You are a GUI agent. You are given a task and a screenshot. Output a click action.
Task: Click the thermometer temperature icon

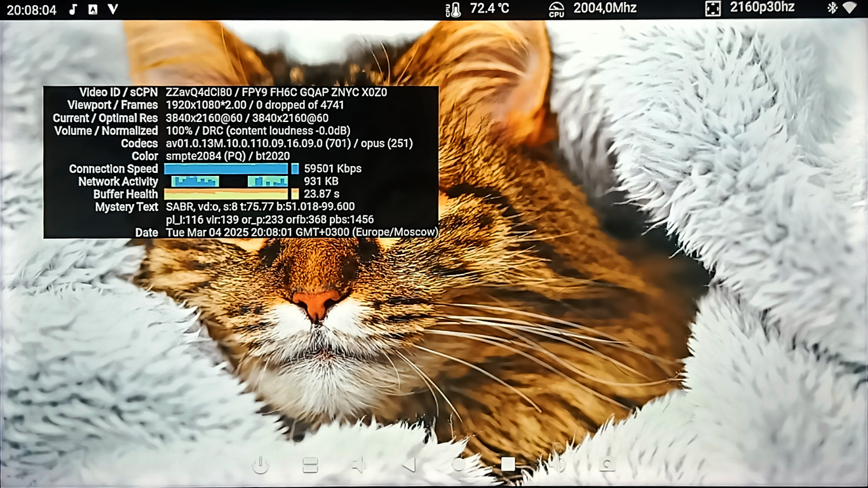453,10
